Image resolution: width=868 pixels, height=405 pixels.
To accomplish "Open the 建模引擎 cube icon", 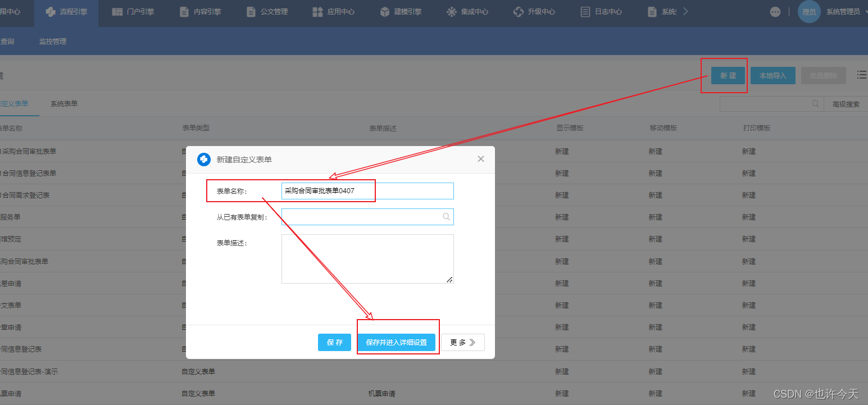I will tap(384, 11).
